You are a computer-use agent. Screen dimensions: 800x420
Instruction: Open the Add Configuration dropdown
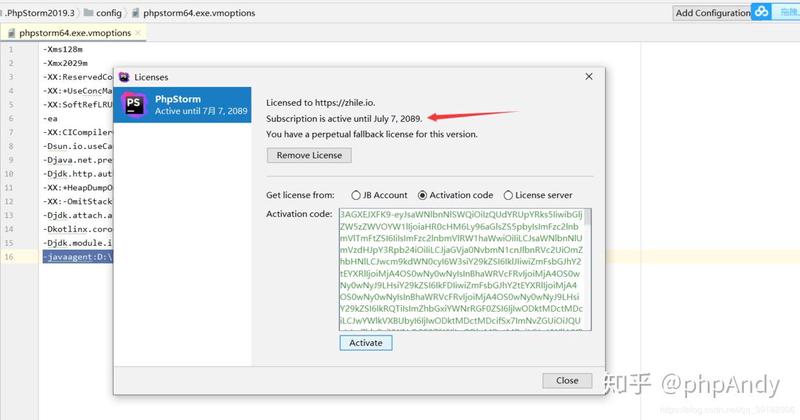[x=712, y=13]
